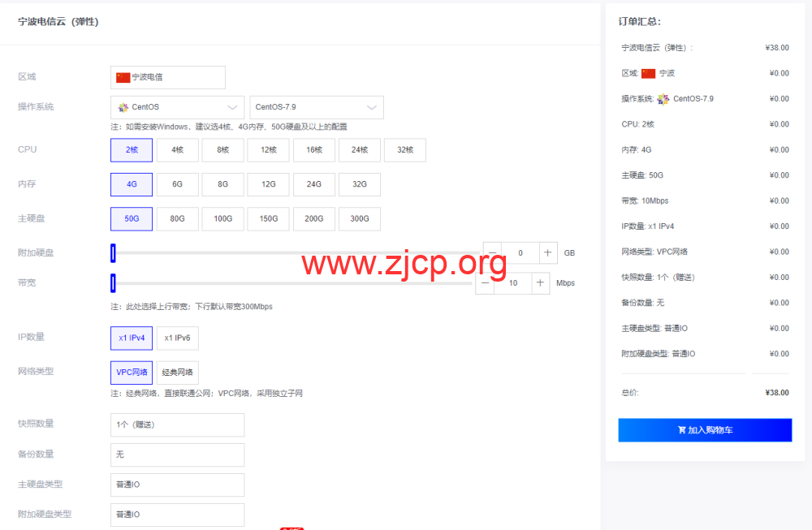This screenshot has height=530, width=812.
Task: Click the plus icon for additional disk size
Action: tap(548, 253)
